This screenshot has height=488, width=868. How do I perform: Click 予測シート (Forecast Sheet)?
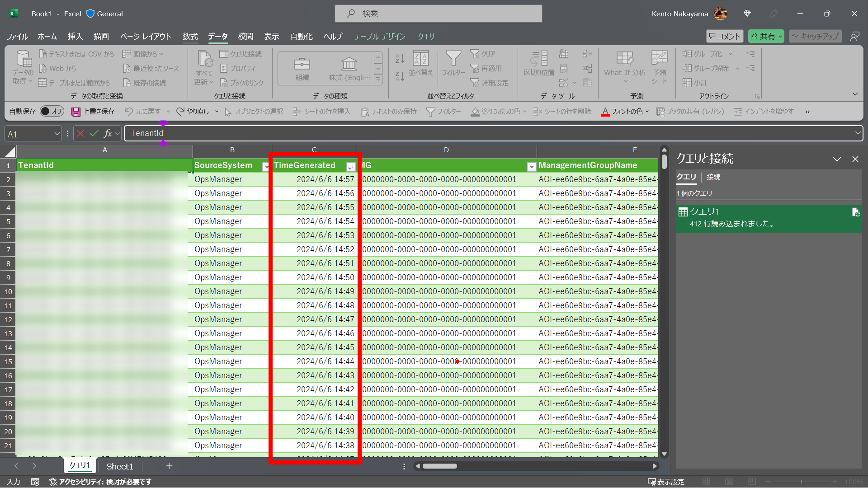[x=659, y=67]
